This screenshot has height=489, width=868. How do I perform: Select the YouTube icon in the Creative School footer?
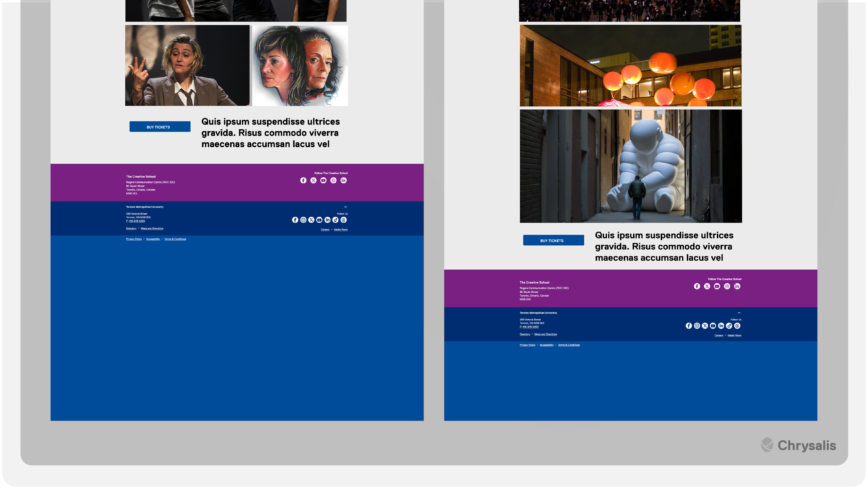[323, 180]
